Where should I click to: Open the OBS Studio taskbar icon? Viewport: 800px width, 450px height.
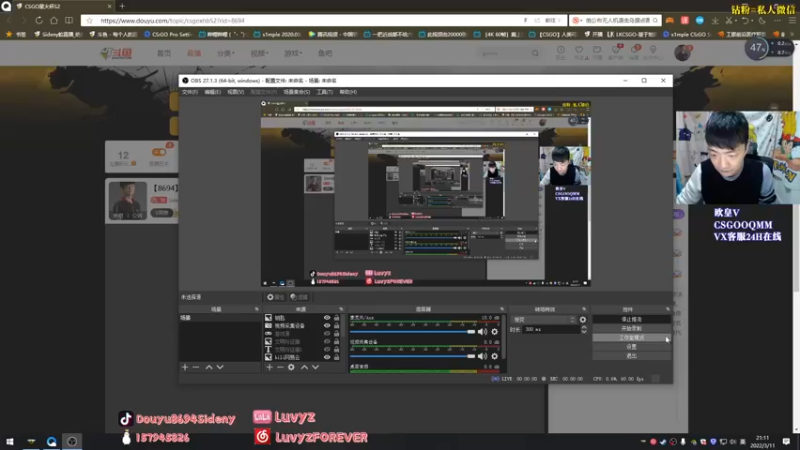point(71,441)
